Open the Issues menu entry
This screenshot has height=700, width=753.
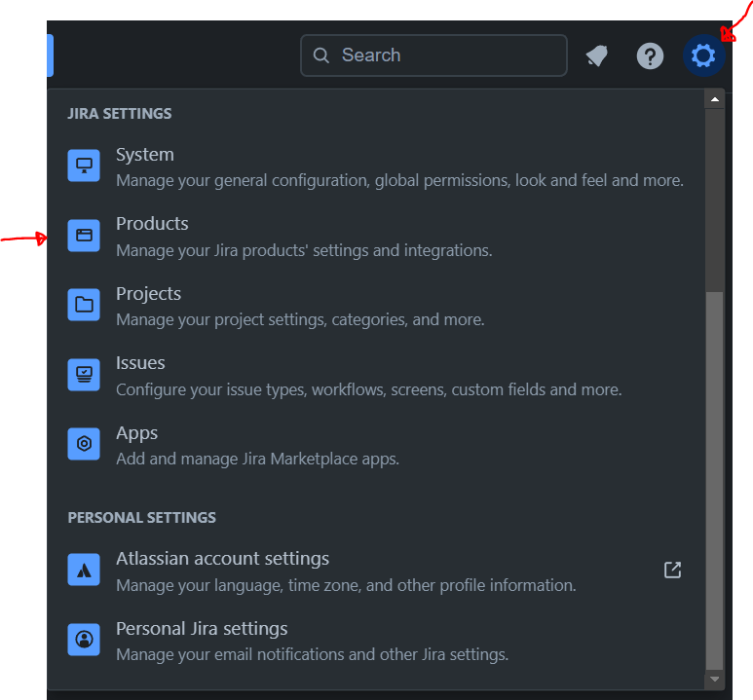377,376
